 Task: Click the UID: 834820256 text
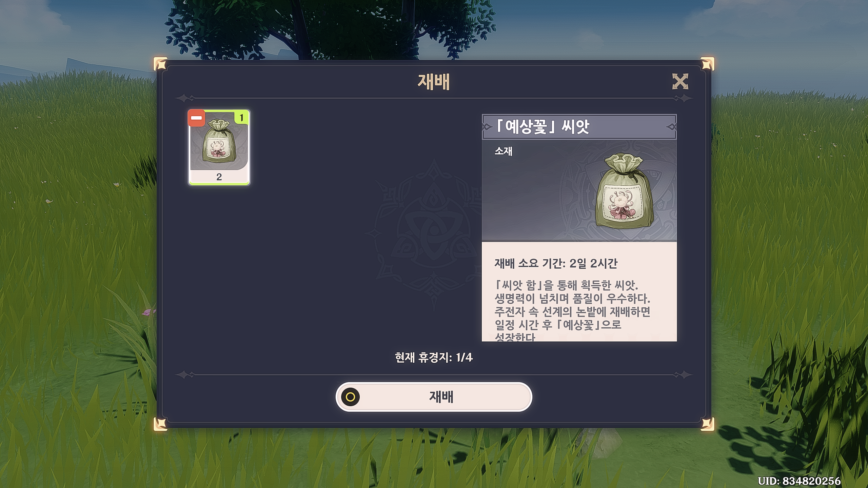coord(799,481)
